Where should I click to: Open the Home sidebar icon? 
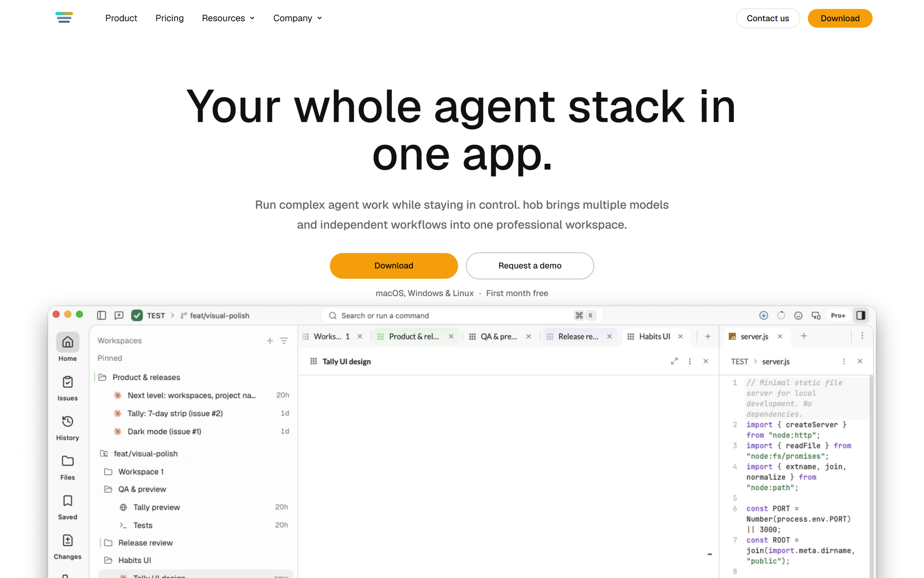[67, 342]
